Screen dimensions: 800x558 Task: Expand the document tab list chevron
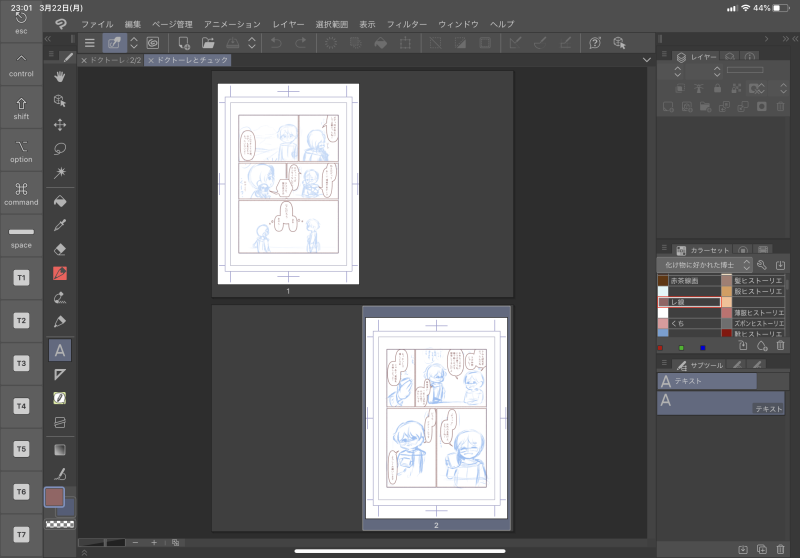[x=646, y=60]
